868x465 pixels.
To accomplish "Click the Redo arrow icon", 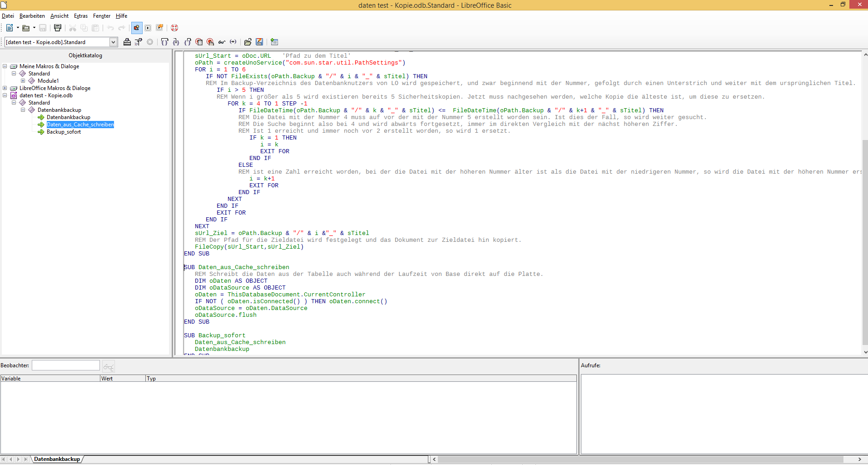I will 122,28.
